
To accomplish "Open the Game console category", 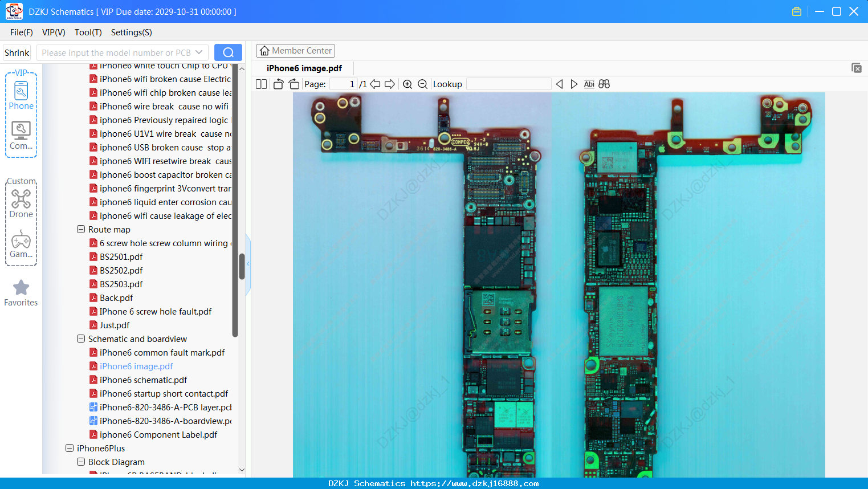I will 21,244.
